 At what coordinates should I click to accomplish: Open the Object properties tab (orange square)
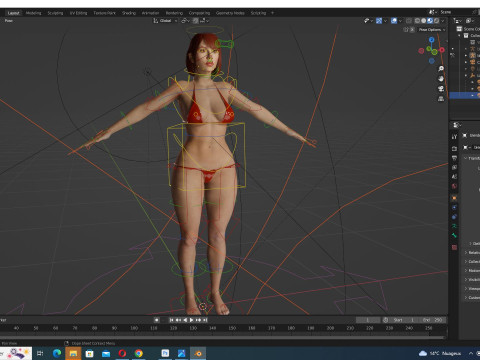pyautogui.click(x=454, y=198)
